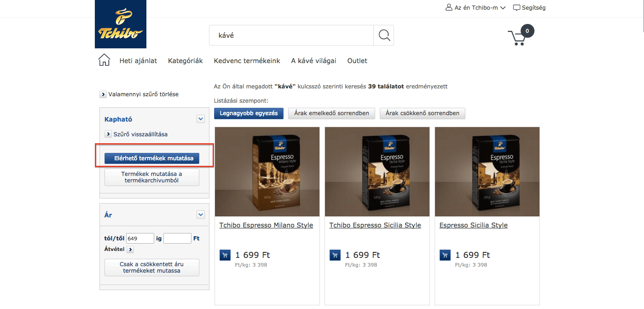Click arrow icon beside Szűrő visszaállítása
The image size is (644, 309).
108,134
